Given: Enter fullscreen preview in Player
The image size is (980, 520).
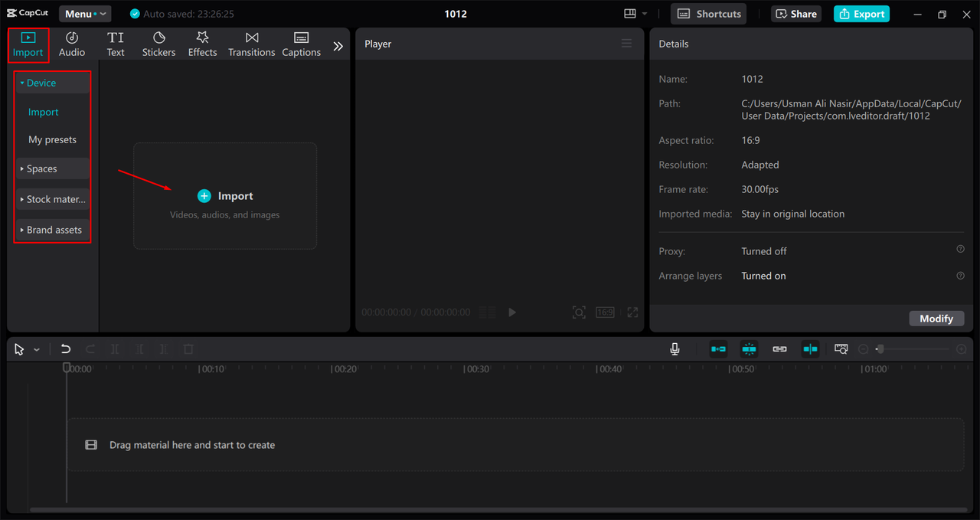Looking at the screenshot, I should (x=632, y=312).
